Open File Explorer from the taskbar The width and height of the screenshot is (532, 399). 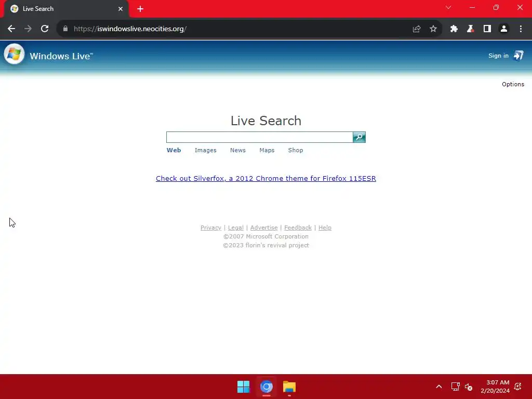pos(289,387)
